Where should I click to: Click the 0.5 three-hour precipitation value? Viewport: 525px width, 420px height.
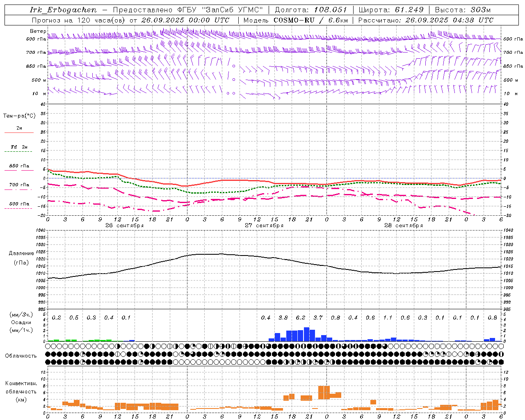tap(74, 317)
